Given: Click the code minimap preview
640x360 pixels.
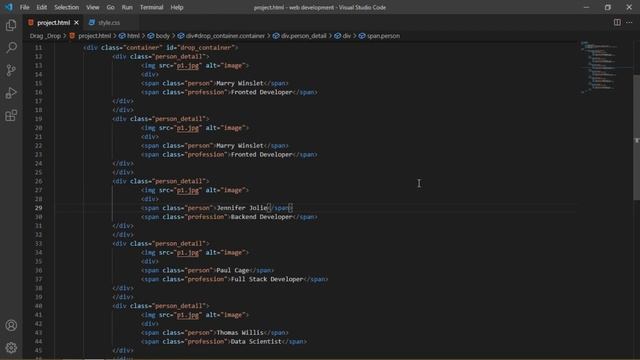Looking at the screenshot, I should [x=599, y=67].
